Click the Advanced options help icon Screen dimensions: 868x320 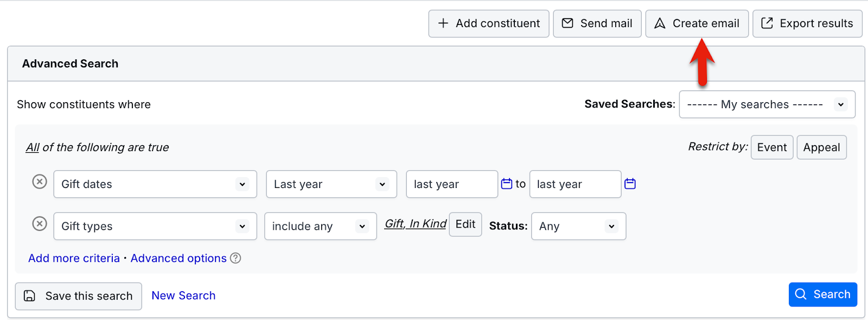point(235,258)
